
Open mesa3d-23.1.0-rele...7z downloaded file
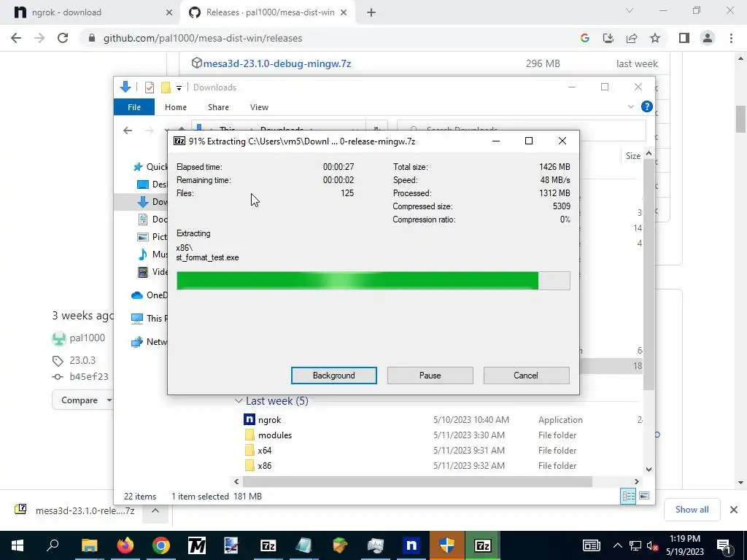(75, 510)
